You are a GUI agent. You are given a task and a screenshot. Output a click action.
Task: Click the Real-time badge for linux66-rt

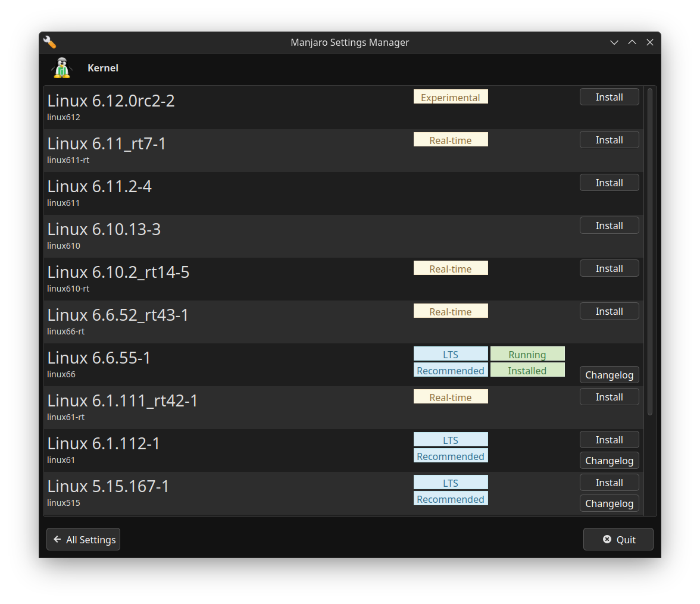pyautogui.click(x=451, y=311)
